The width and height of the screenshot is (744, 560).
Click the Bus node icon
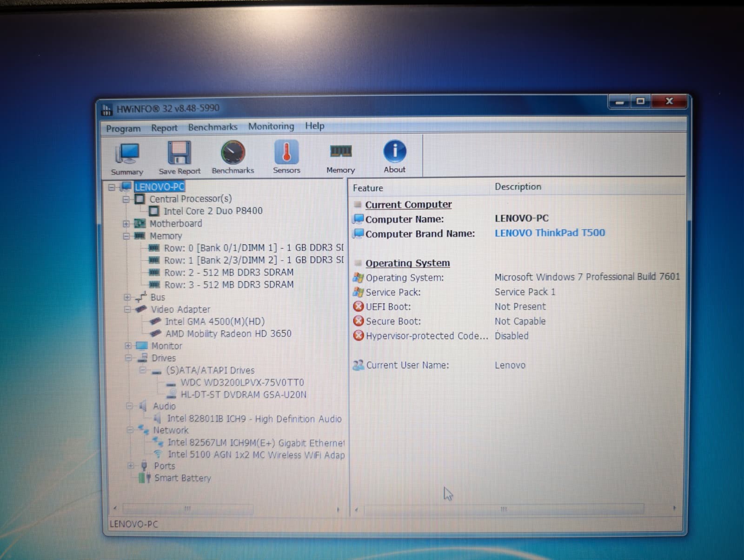pyautogui.click(x=141, y=297)
